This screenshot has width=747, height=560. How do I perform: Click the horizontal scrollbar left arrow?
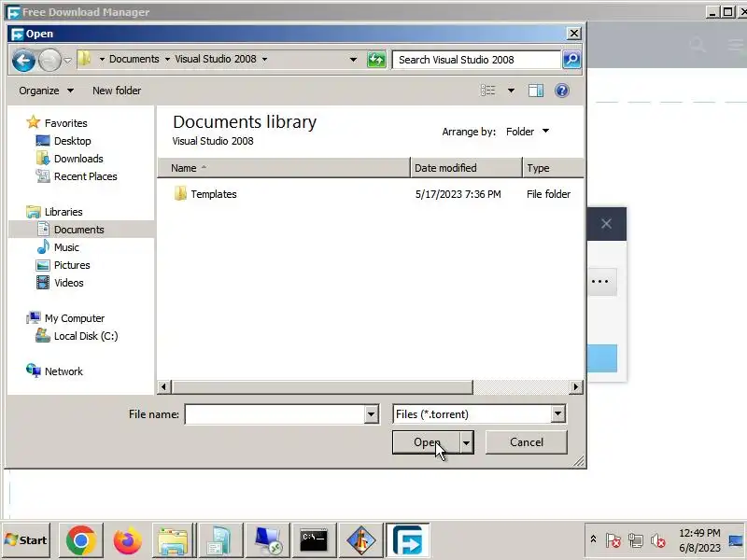click(x=164, y=386)
